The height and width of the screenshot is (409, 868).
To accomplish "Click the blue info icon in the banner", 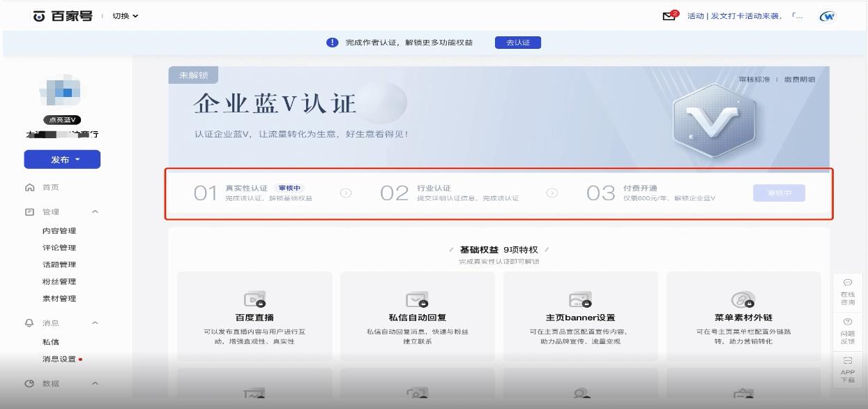I will click(x=333, y=43).
